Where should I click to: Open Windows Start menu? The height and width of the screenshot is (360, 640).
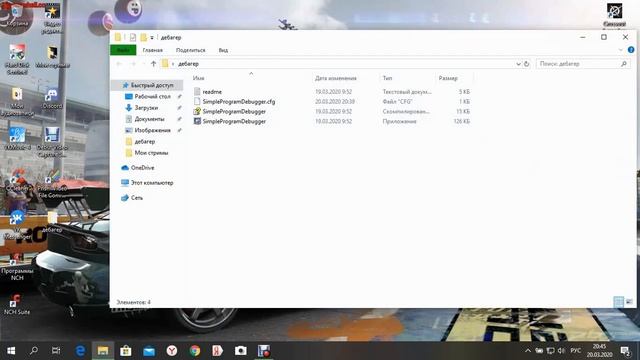pyautogui.click(x=11, y=351)
